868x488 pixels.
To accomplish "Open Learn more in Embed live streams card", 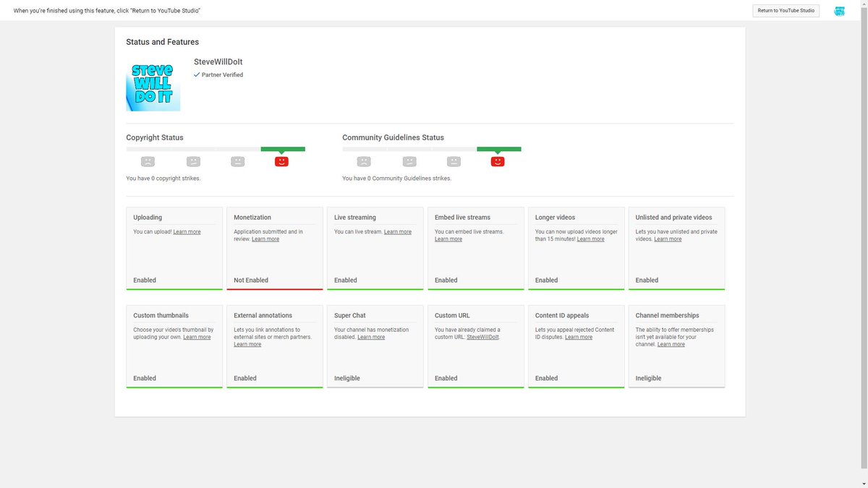I will pos(448,239).
